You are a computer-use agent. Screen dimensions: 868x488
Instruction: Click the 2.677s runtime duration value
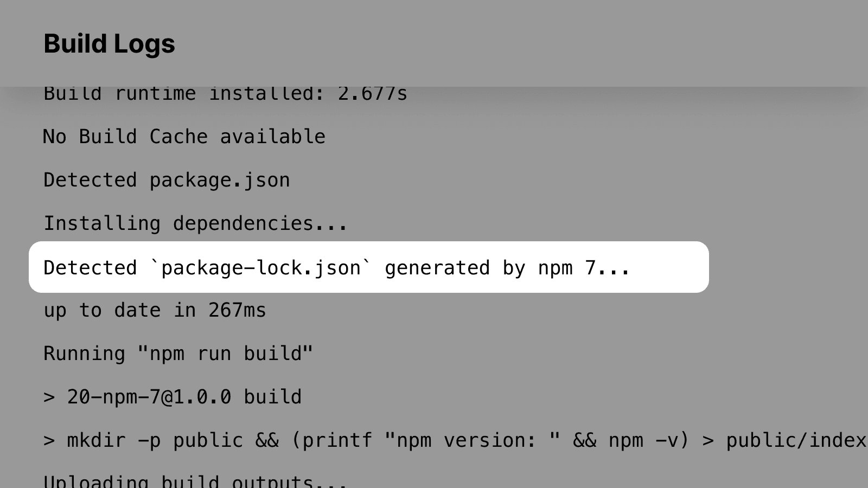[372, 94]
